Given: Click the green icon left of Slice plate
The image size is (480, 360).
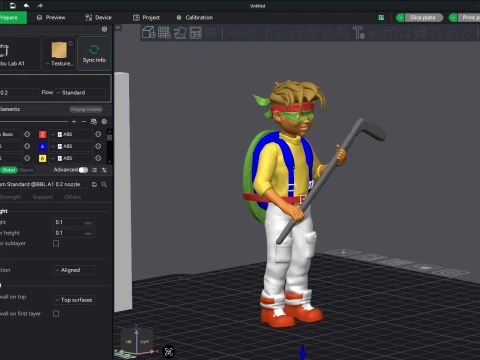Looking at the screenshot, I should 381,18.
